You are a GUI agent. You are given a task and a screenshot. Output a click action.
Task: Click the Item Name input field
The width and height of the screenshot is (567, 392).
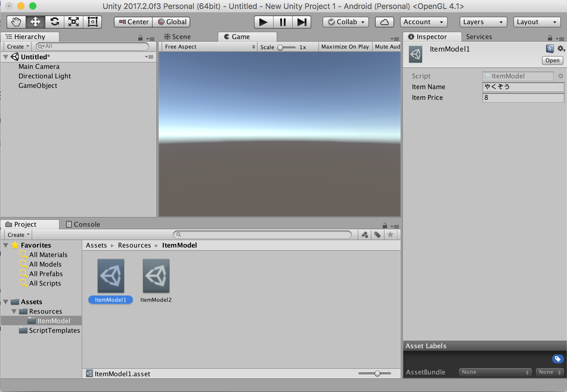pos(523,87)
